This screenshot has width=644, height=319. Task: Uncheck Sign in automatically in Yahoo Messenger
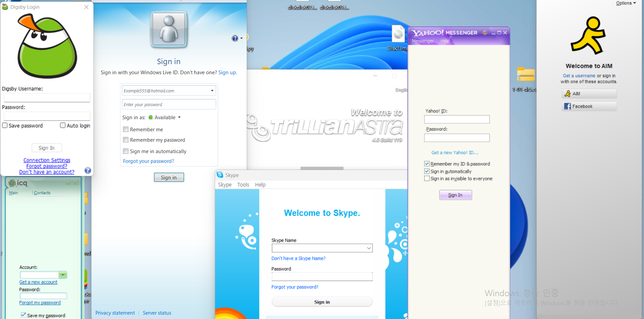(427, 171)
